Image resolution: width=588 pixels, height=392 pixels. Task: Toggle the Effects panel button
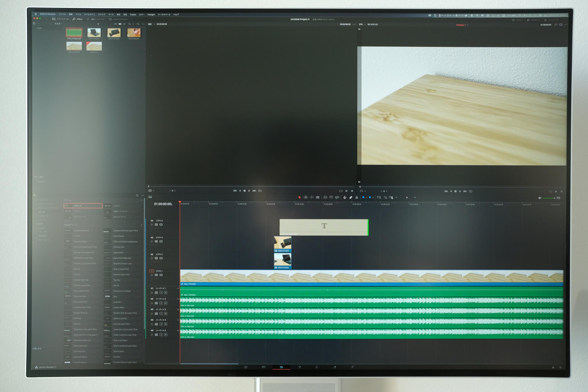point(78,19)
